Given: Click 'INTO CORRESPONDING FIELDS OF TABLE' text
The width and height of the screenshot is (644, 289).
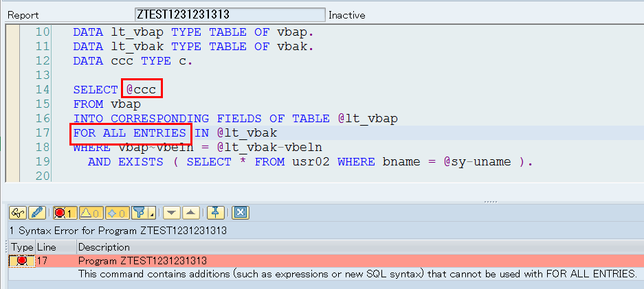Looking at the screenshot, I should pyautogui.click(x=201, y=119).
